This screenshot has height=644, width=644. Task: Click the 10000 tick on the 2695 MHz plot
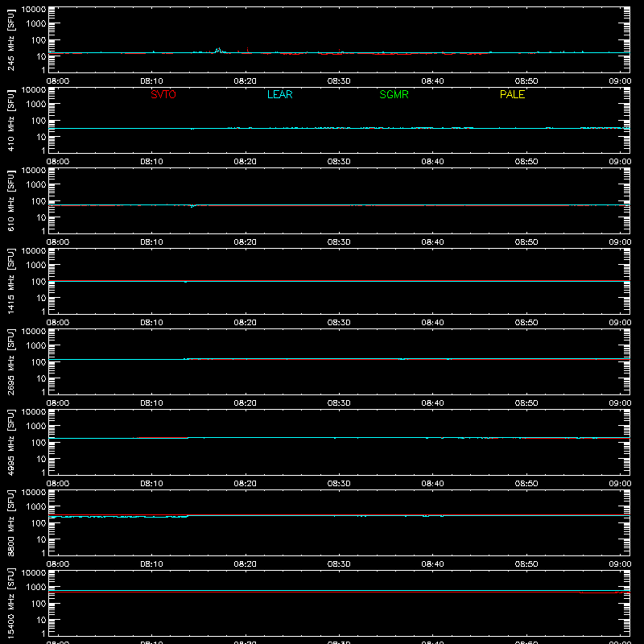pos(34,332)
